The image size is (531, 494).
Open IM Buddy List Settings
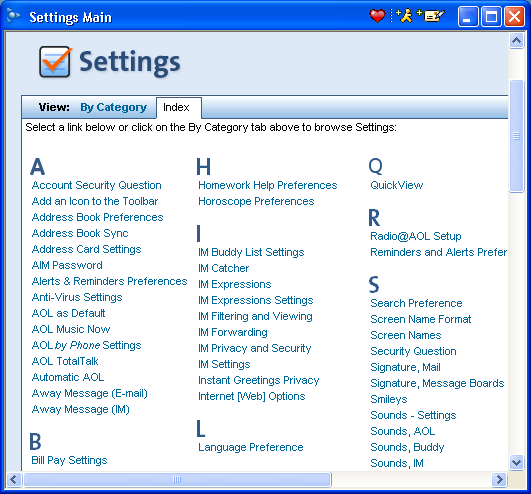click(251, 252)
